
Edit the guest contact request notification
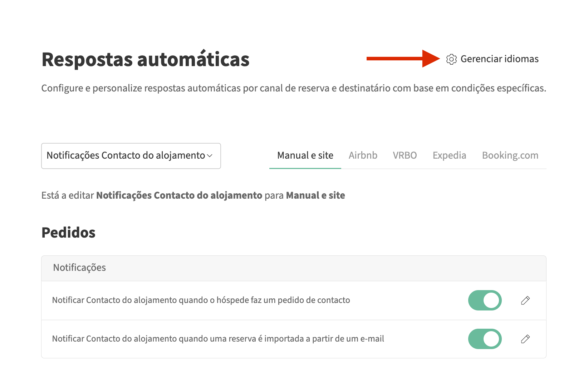[525, 300]
